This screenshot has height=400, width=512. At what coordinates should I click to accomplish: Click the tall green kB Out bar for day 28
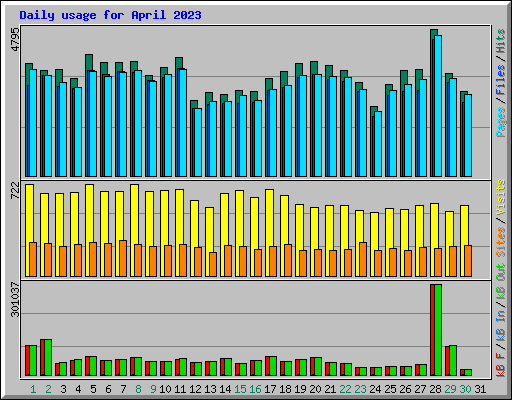pyautogui.click(x=438, y=330)
